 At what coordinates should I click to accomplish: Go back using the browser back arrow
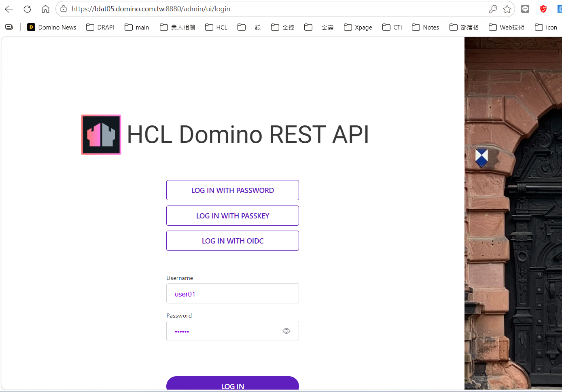click(9, 9)
